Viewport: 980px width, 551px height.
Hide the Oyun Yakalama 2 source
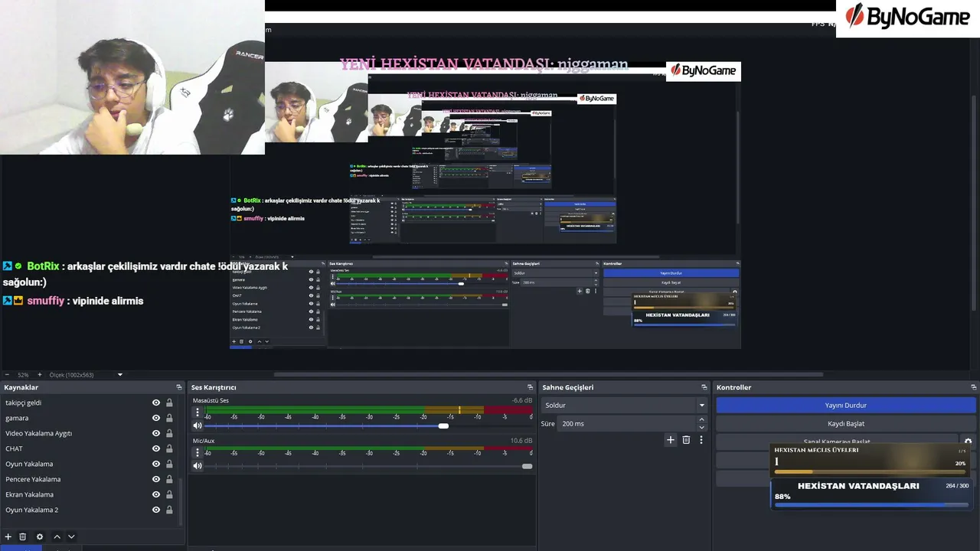(156, 510)
